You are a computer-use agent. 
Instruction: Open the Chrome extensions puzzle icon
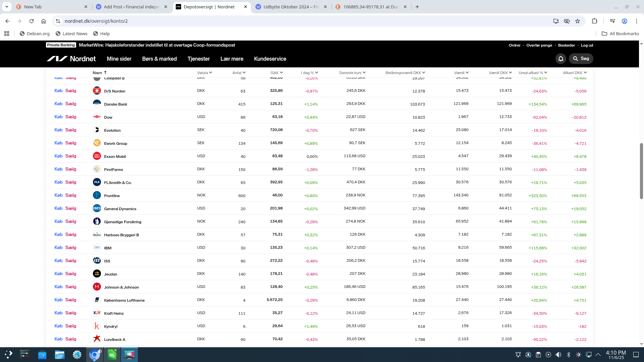point(594,21)
